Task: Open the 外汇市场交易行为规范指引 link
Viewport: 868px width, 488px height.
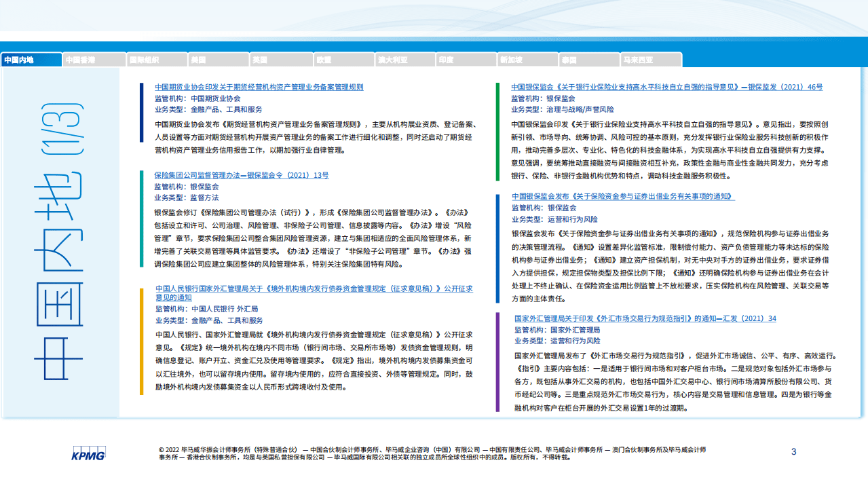Action: coord(645,318)
